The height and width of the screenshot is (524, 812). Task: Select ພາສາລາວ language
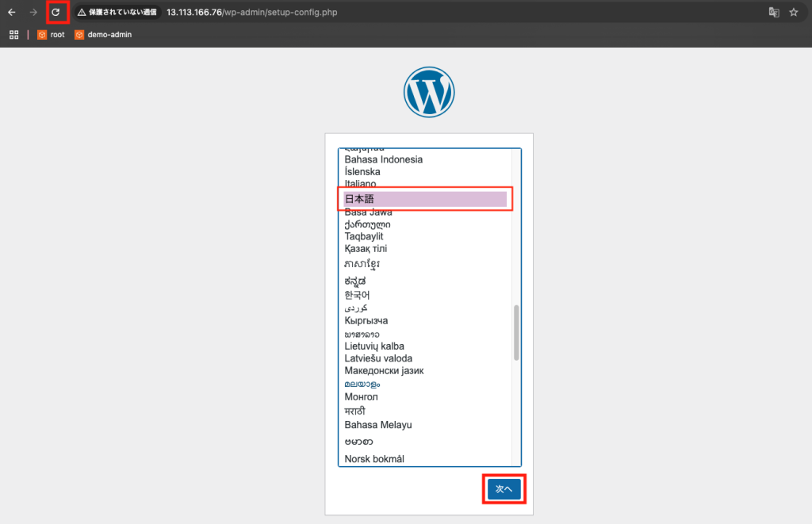[425, 335]
